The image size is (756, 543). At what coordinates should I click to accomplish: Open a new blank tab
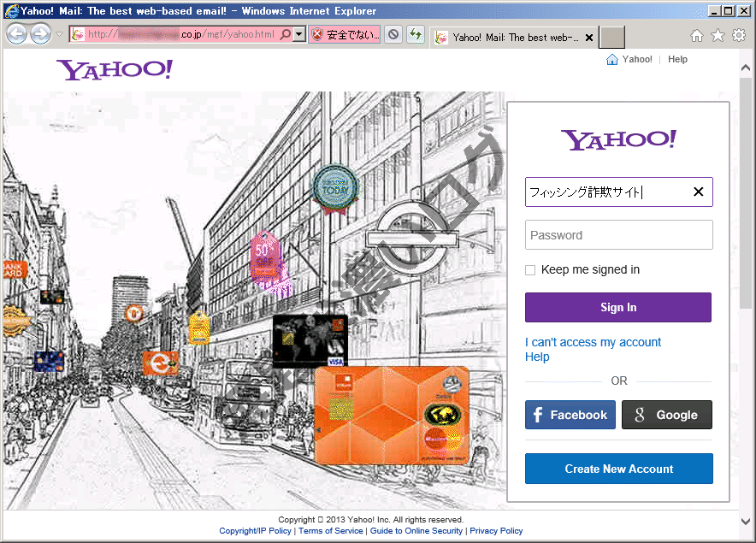[x=611, y=38]
